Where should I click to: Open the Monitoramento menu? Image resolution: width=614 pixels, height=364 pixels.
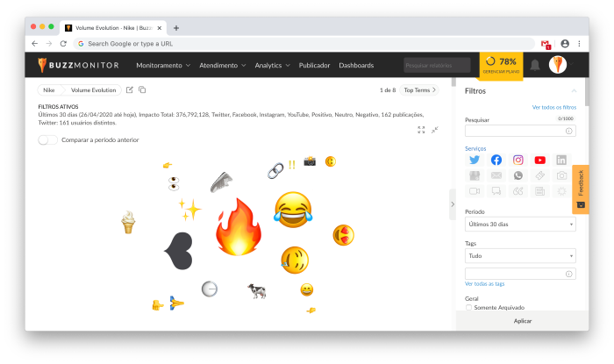[163, 66]
